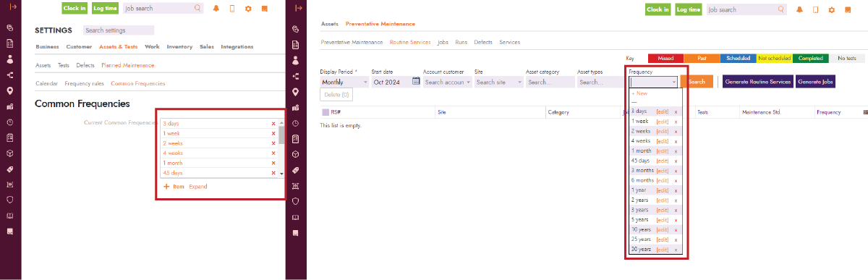Open Display Period Monthly dropdown

point(344,82)
